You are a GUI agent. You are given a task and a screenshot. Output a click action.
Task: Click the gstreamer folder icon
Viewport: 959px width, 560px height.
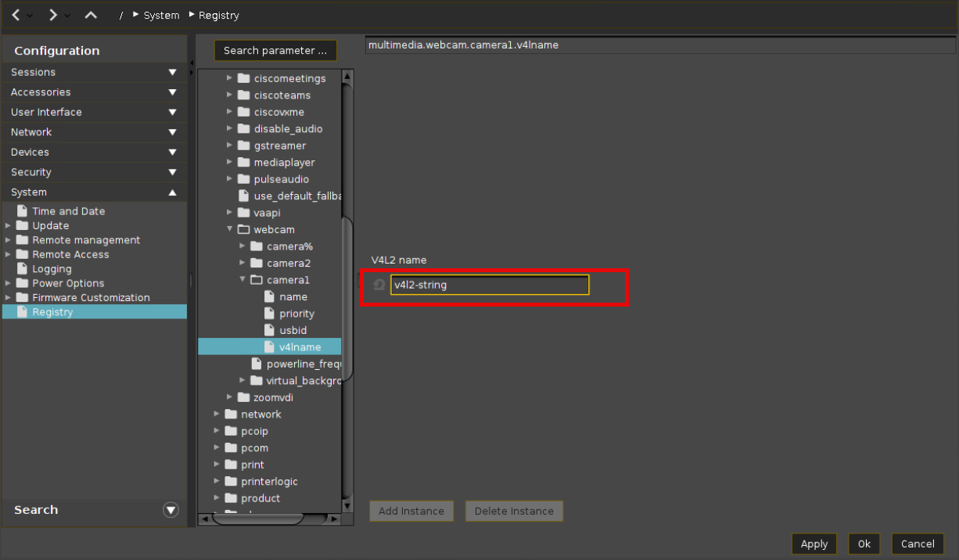pyautogui.click(x=243, y=145)
